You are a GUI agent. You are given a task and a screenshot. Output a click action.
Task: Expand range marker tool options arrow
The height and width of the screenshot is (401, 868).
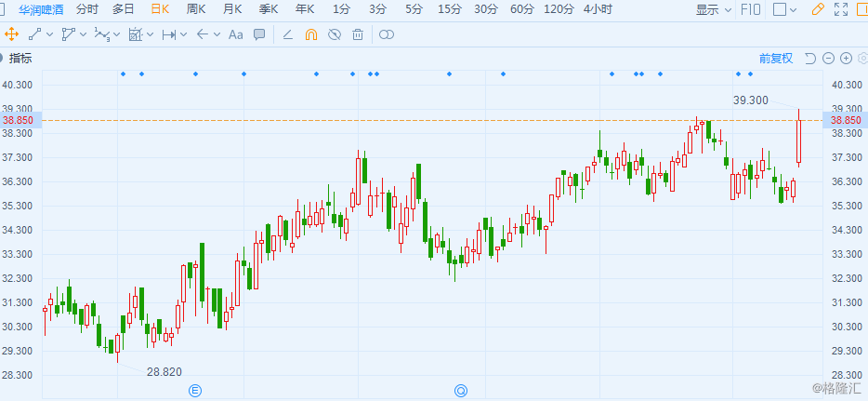pyautogui.click(x=184, y=35)
